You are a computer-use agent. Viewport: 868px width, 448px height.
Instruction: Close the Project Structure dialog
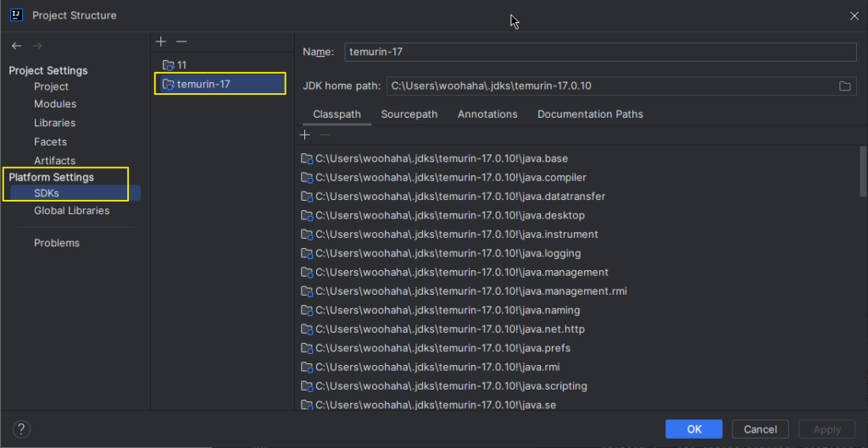(x=854, y=16)
